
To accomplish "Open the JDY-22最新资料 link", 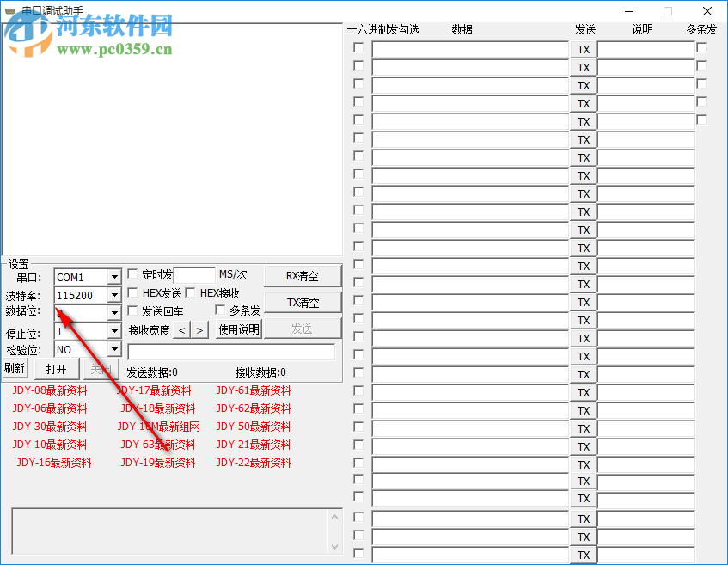I will click(x=254, y=463).
